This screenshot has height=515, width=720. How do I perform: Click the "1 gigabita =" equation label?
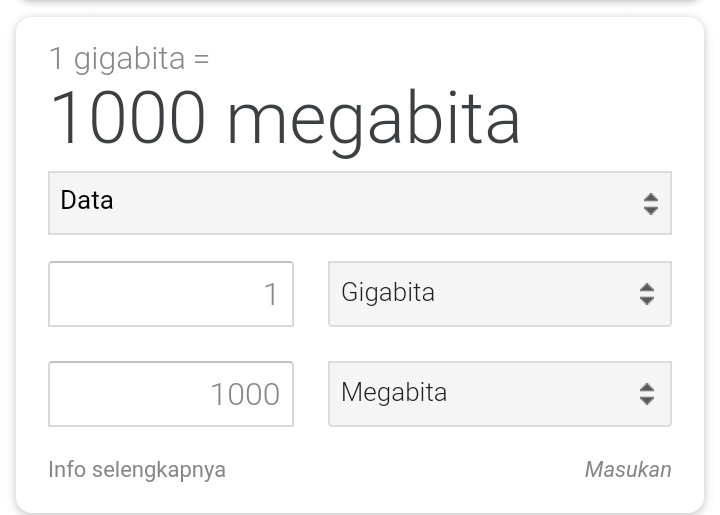point(129,59)
